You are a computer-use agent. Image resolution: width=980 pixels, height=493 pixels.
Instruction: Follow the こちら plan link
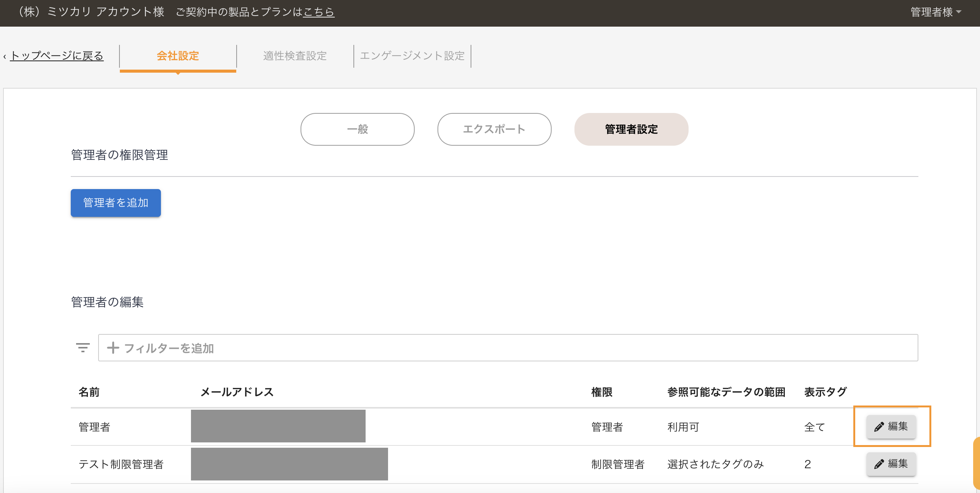pos(318,12)
